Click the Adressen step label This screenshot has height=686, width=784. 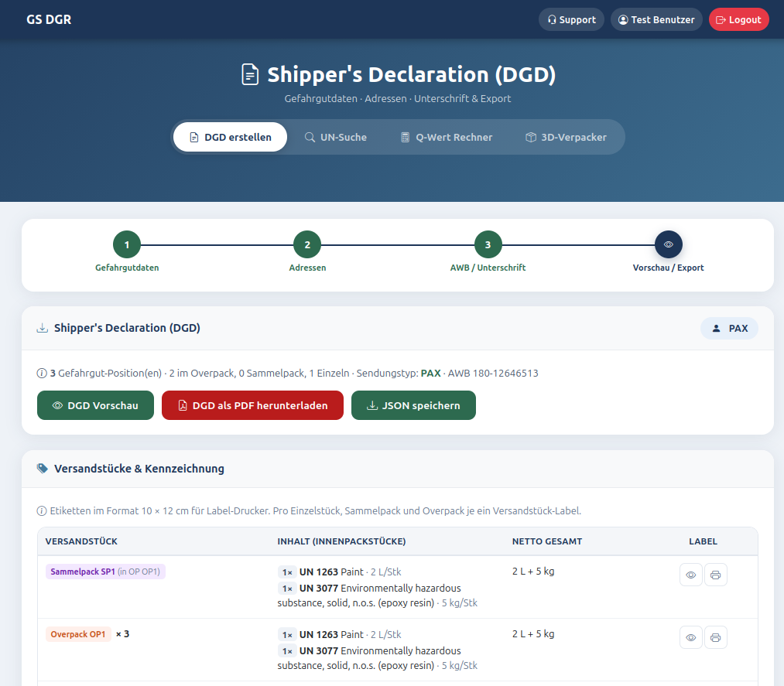click(x=307, y=268)
